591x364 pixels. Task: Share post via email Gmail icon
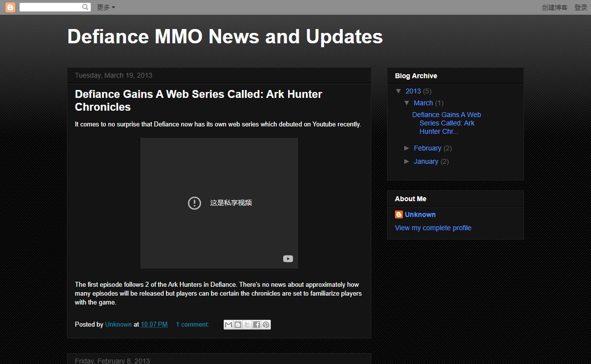(x=229, y=325)
